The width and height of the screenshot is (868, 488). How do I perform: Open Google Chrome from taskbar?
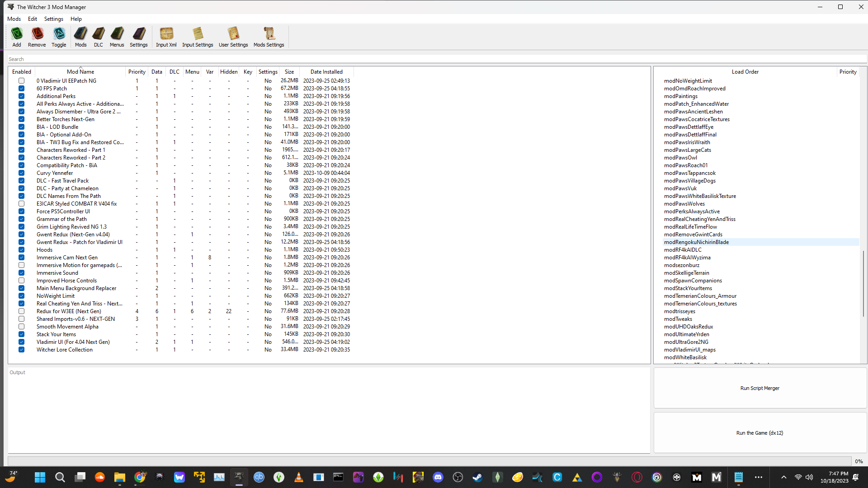[140, 477]
